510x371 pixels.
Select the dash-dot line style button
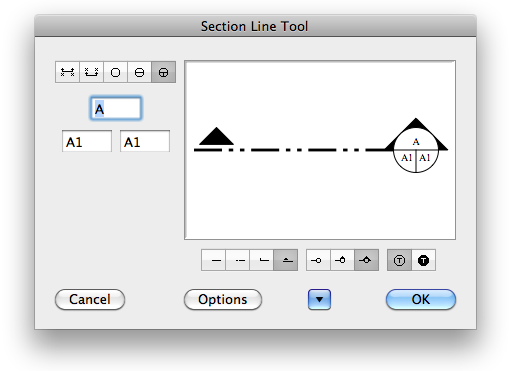point(238,260)
